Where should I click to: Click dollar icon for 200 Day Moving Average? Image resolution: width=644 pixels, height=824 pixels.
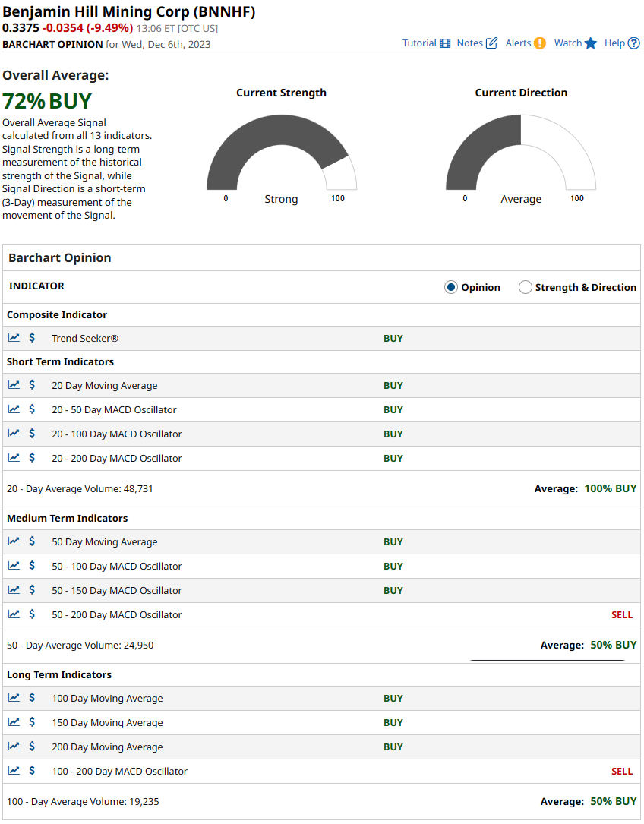pyautogui.click(x=32, y=747)
